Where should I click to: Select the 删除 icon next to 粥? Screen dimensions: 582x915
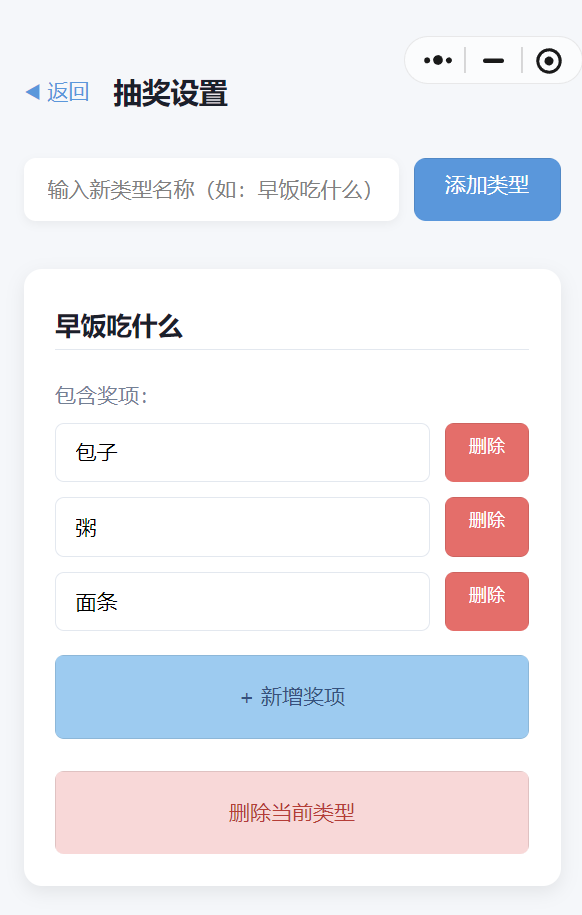[487, 527]
